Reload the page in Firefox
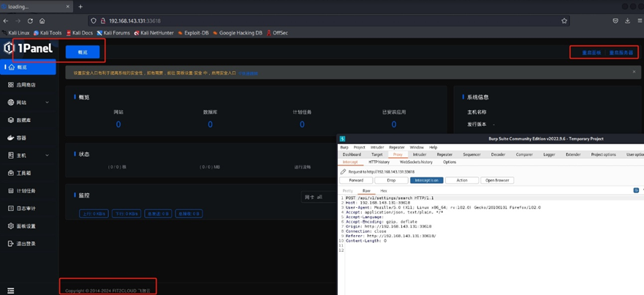 point(30,20)
